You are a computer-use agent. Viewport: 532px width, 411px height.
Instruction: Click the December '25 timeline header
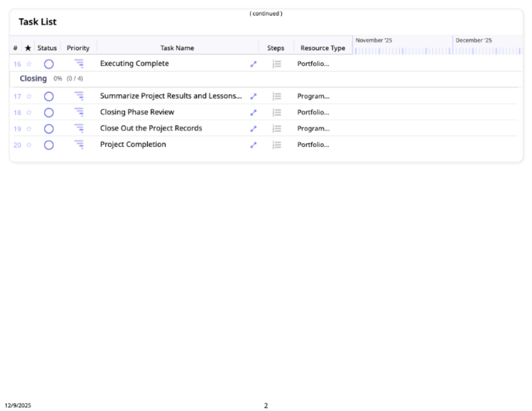coord(474,40)
